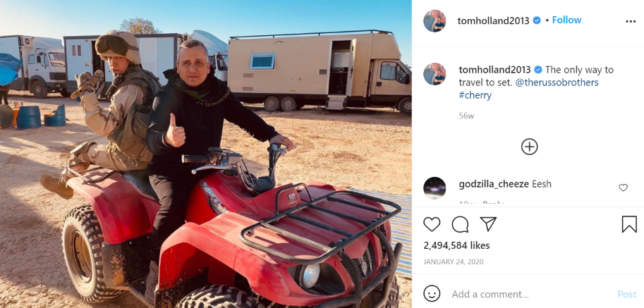This screenshot has width=644, height=308.
Task: Save the post with the bookmark icon
Action: tap(629, 224)
